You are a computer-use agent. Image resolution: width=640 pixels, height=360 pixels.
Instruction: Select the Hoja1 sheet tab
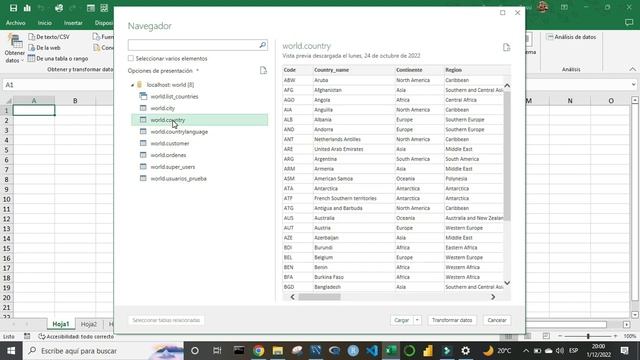click(61, 324)
